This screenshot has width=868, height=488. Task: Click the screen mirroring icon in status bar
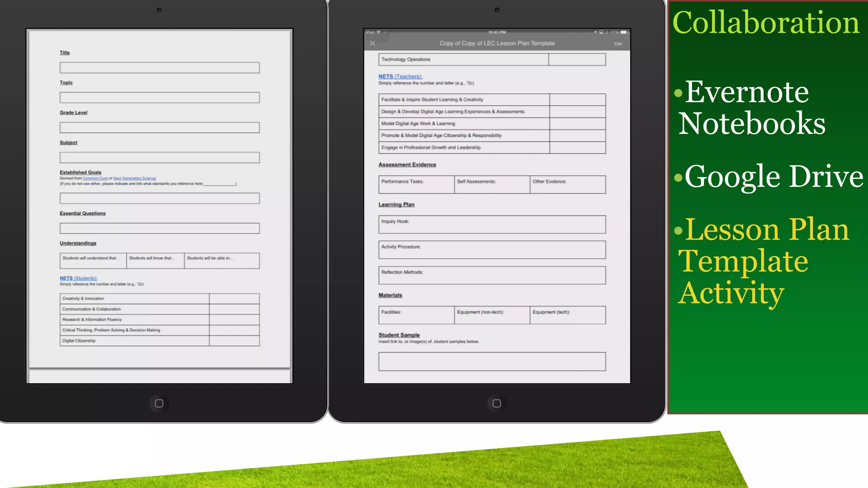601,32
